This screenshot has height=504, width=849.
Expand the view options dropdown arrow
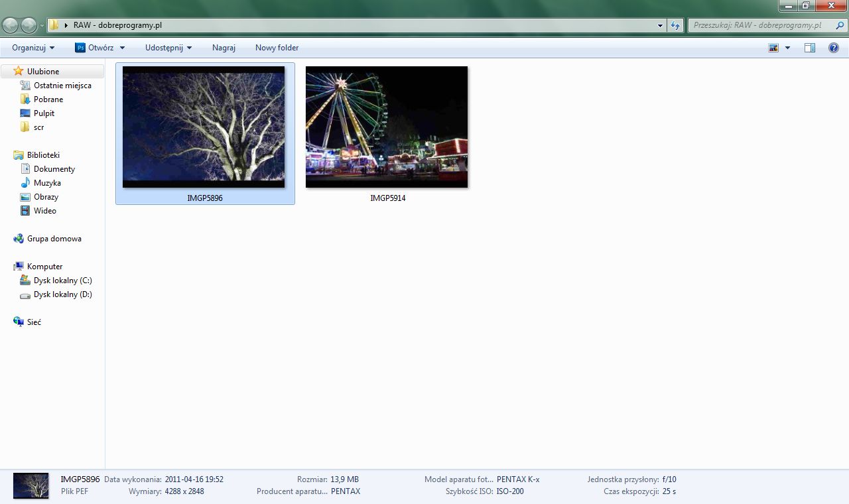(x=787, y=48)
